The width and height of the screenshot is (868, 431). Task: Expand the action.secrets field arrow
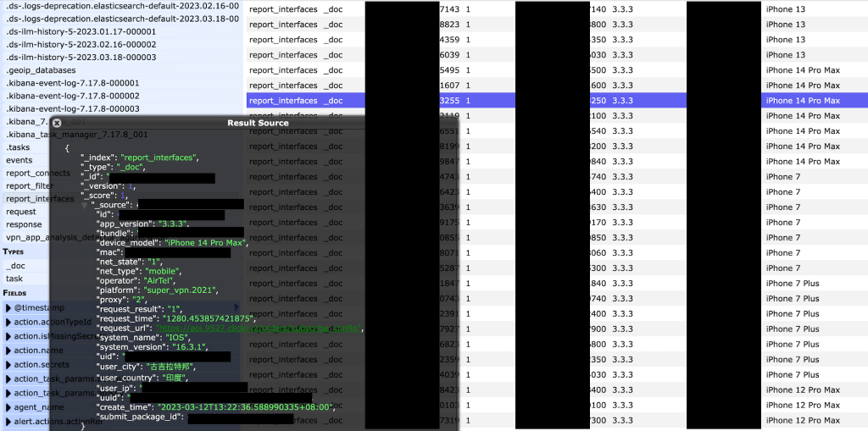[x=8, y=365]
